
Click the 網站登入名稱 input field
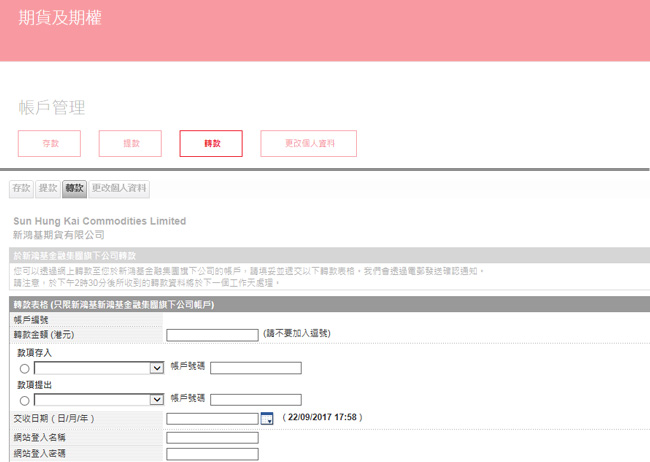(212, 438)
